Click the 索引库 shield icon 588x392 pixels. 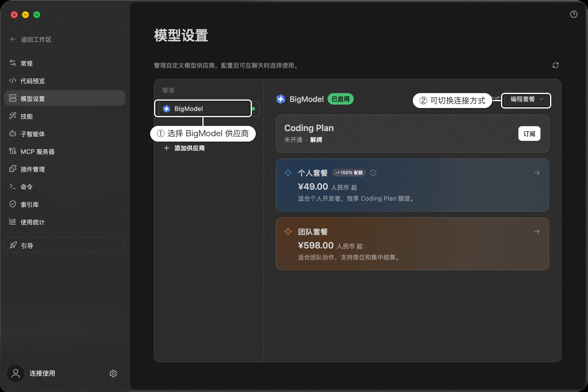coord(13,204)
